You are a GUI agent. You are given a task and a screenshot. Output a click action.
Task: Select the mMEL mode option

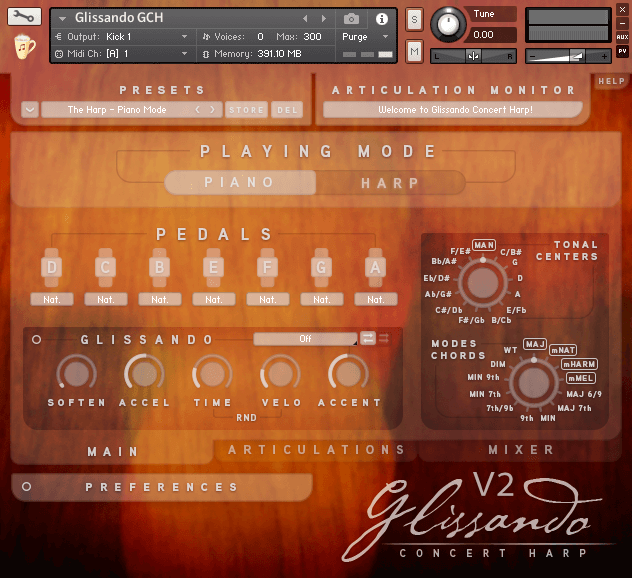coord(581,378)
